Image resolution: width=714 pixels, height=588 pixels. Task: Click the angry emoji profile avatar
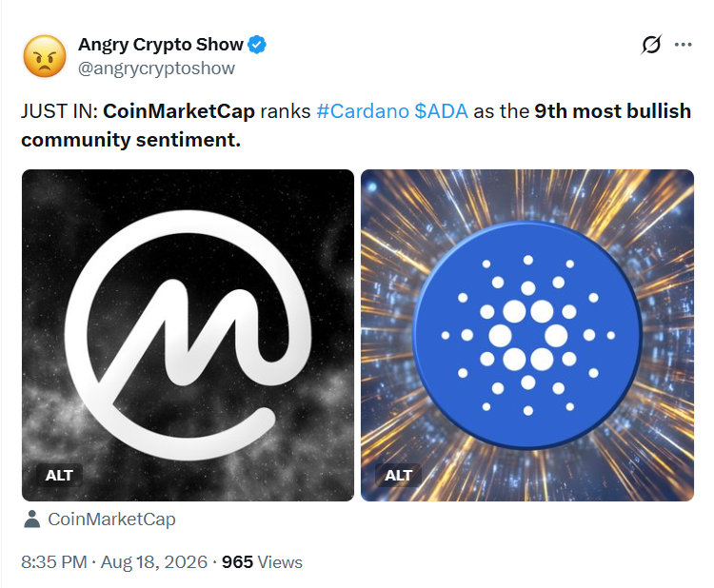[x=45, y=56]
